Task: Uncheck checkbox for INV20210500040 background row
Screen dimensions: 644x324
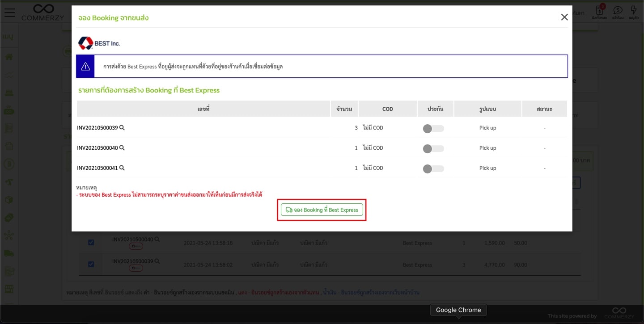Action: pos(91,242)
